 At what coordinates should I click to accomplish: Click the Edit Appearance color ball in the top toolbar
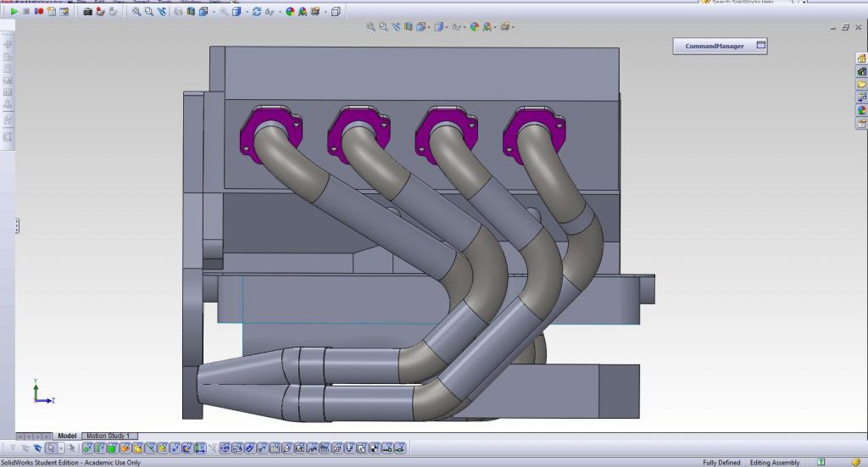click(x=290, y=11)
